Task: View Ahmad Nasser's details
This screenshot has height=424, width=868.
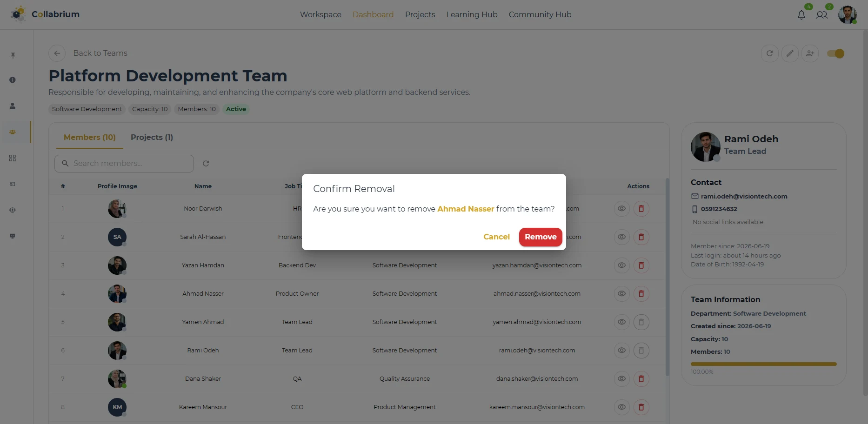Action: point(621,294)
